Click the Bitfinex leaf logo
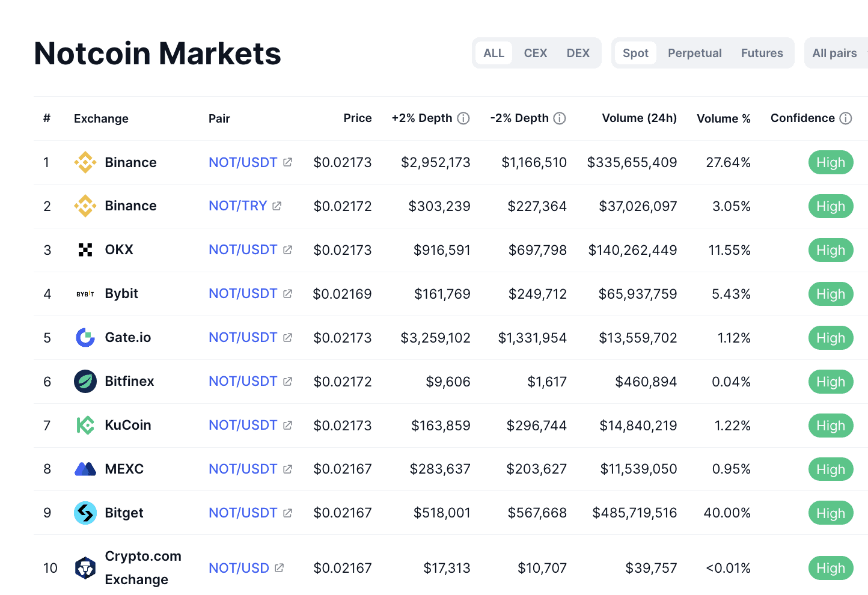 (x=85, y=382)
